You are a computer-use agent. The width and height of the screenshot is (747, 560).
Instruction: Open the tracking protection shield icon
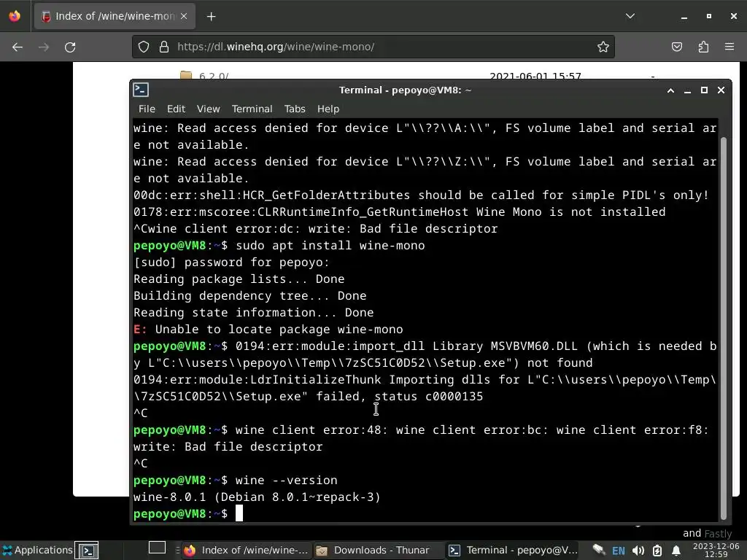coord(144,47)
